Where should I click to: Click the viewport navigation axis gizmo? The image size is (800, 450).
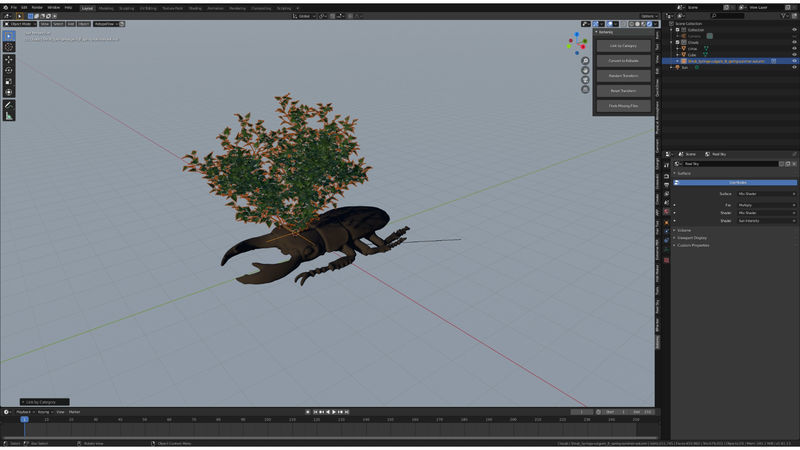pyautogui.click(x=577, y=43)
